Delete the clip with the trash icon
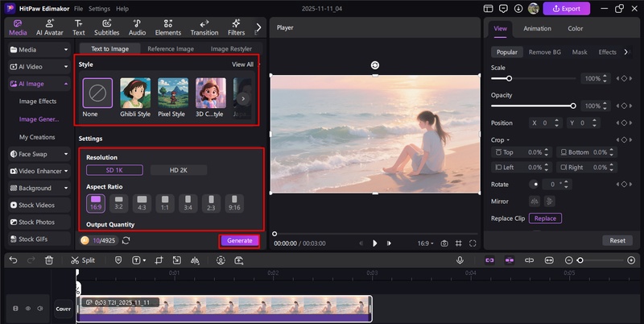The width and height of the screenshot is (644, 324). (49, 260)
